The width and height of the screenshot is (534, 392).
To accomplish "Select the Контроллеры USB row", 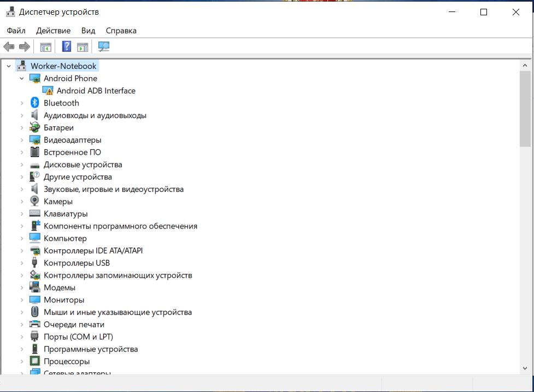I will pyautogui.click(x=77, y=262).
